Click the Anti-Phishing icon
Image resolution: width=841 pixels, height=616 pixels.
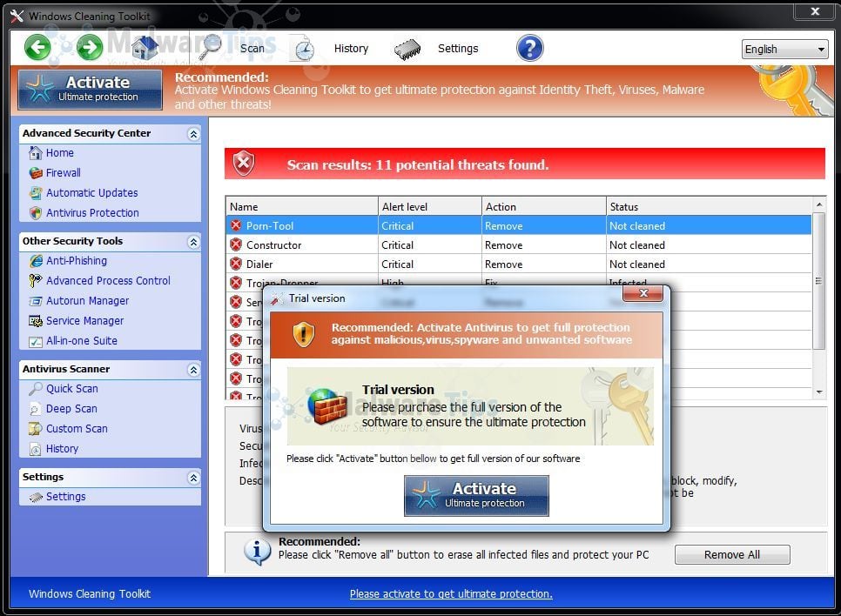pyautogui.click(x=36, y=260)
